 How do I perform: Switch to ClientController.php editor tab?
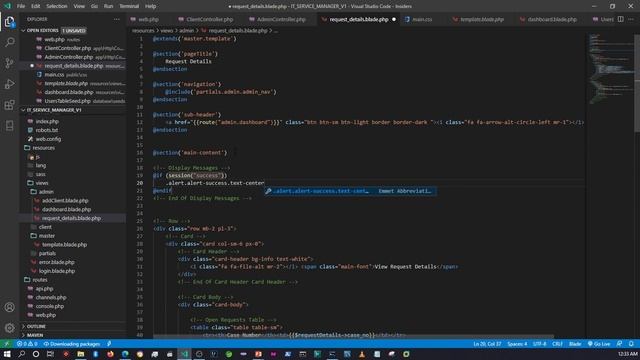coord(209,19)
